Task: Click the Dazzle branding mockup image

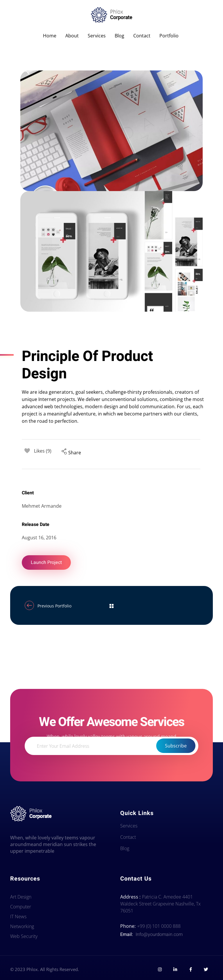Action: click(x=111, y=130)
